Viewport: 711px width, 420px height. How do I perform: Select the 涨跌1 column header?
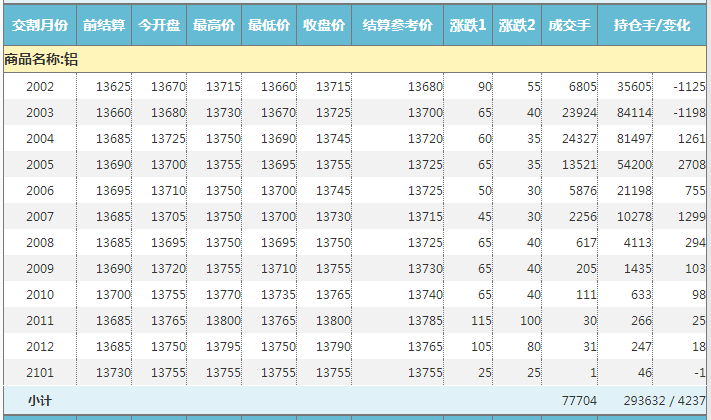tap(468, 24)
